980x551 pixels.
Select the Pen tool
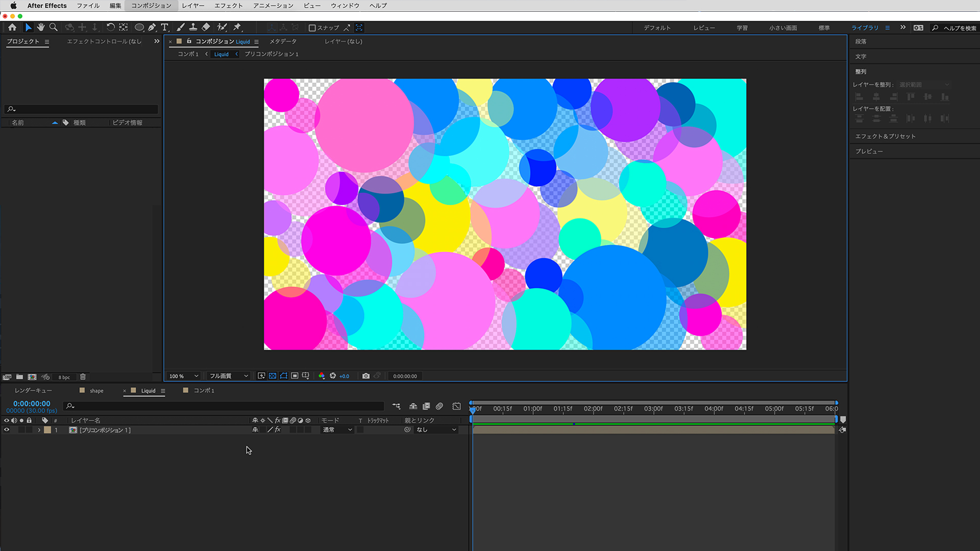point(152,28)
